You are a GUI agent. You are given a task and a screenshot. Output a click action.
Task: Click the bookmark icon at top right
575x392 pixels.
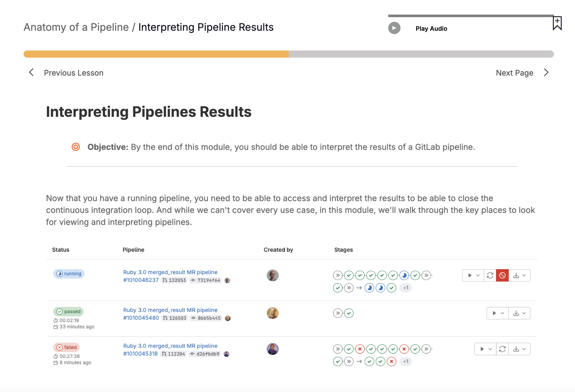click(x=557, y=23)
